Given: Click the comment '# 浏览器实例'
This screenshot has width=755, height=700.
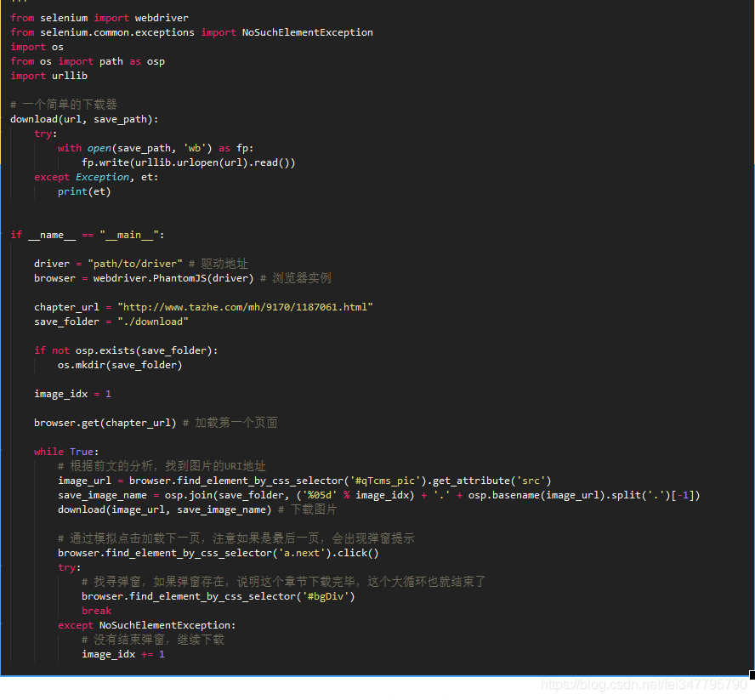Looking at the screenshot, I should [295, 278].
